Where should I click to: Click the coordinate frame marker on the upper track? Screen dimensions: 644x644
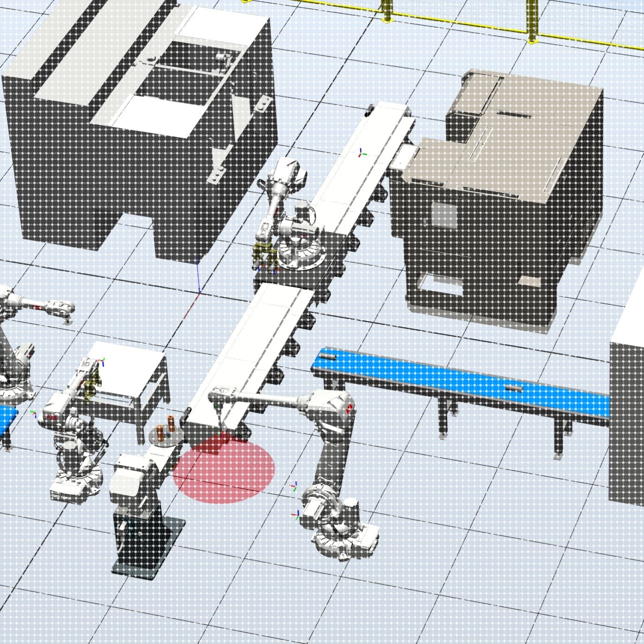click(362, 153)
